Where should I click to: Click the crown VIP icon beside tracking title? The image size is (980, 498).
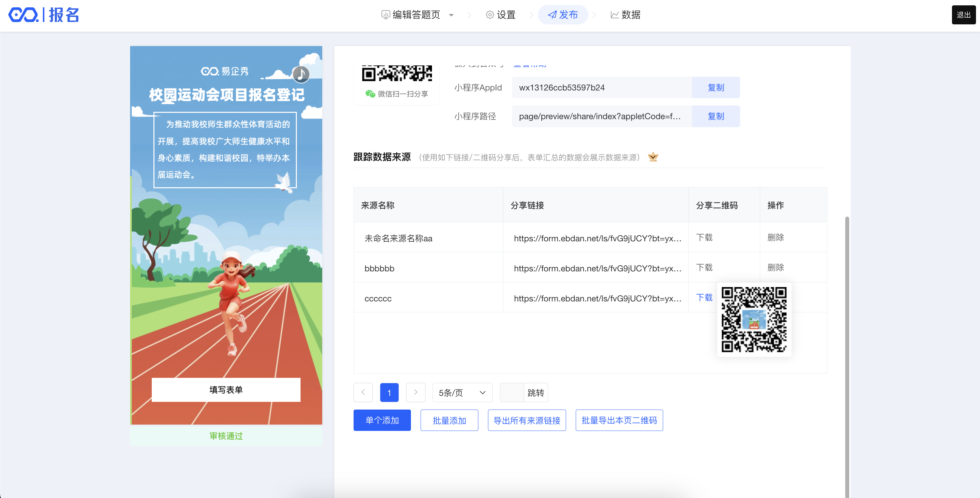point(653,157)
